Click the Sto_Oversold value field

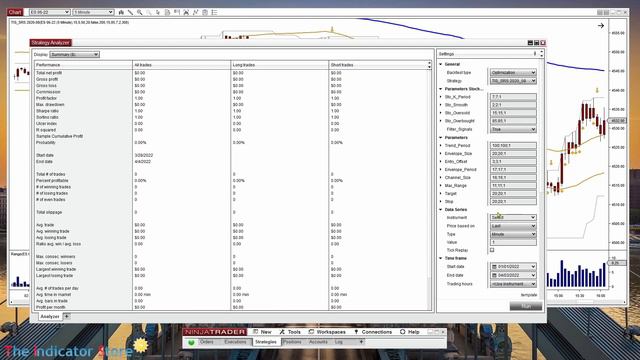click(513, 113)
